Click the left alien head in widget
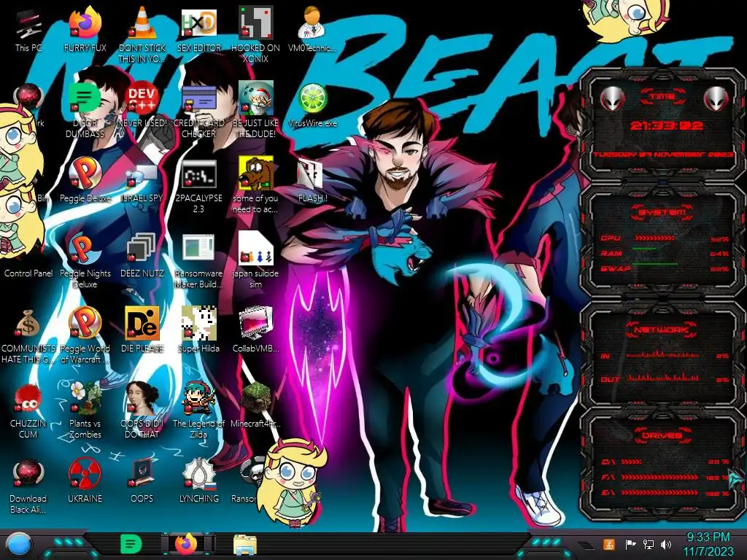Screen dimensions: 747x560 (613, 99)
